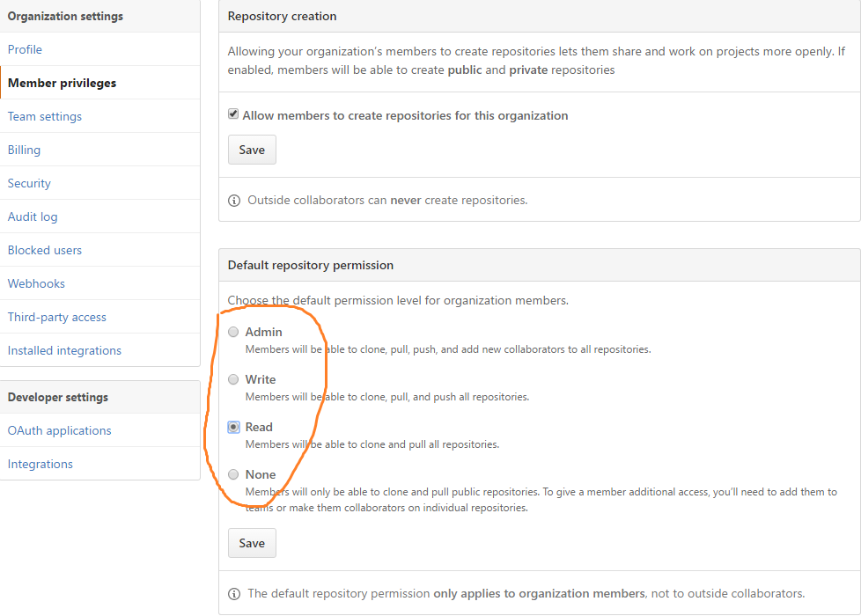Image resolution: width=861 pixels, height=616 pixels.
Task: Navigate to Security settings
Action: tap(29, 183)
